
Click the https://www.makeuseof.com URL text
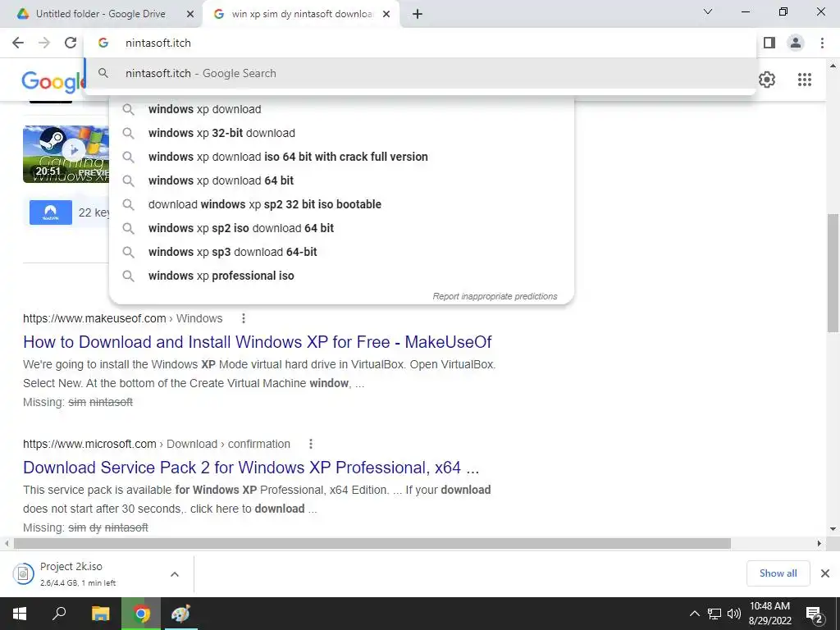click(94, 318)
